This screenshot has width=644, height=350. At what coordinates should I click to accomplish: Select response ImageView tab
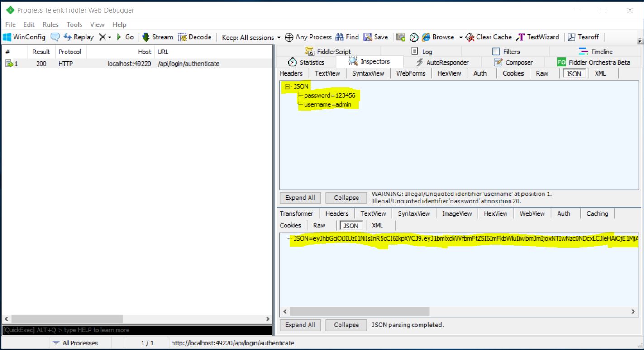click(457, 213)
